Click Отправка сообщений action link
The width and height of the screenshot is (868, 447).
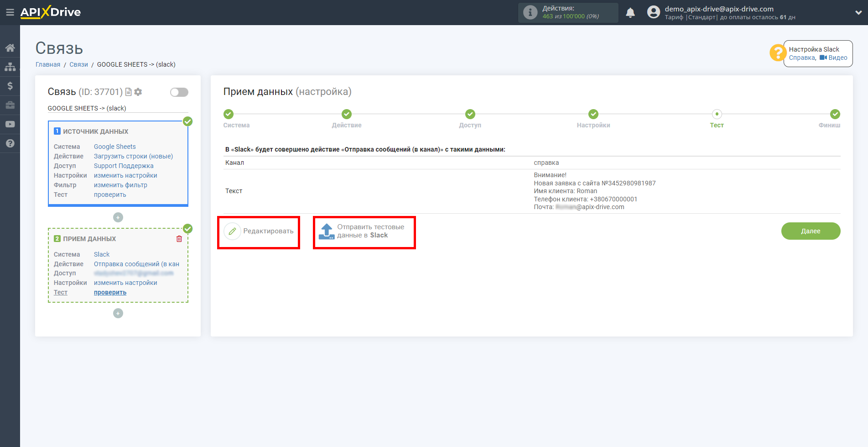coord(136,264)
